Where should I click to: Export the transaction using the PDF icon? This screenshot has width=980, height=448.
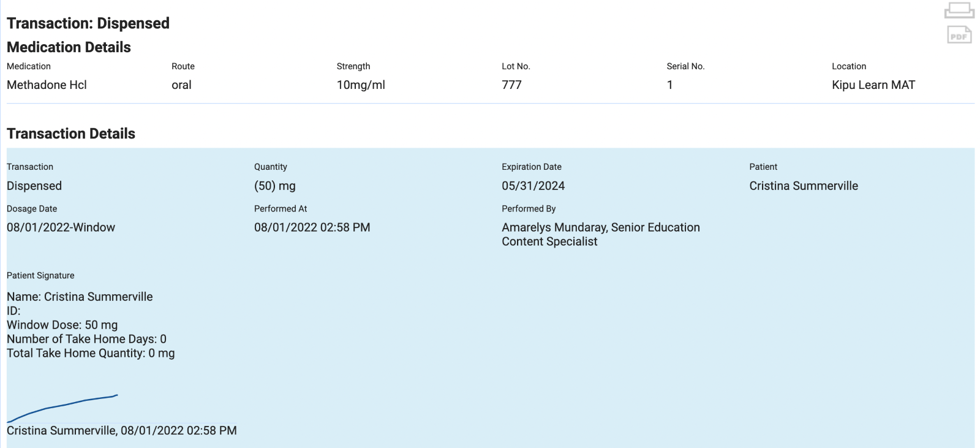pos(959,36)
